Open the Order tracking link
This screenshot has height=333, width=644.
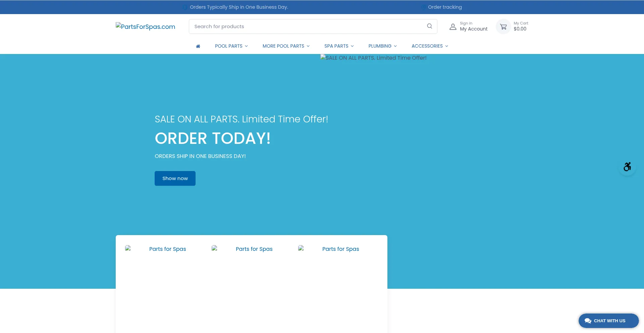(444, 7)
